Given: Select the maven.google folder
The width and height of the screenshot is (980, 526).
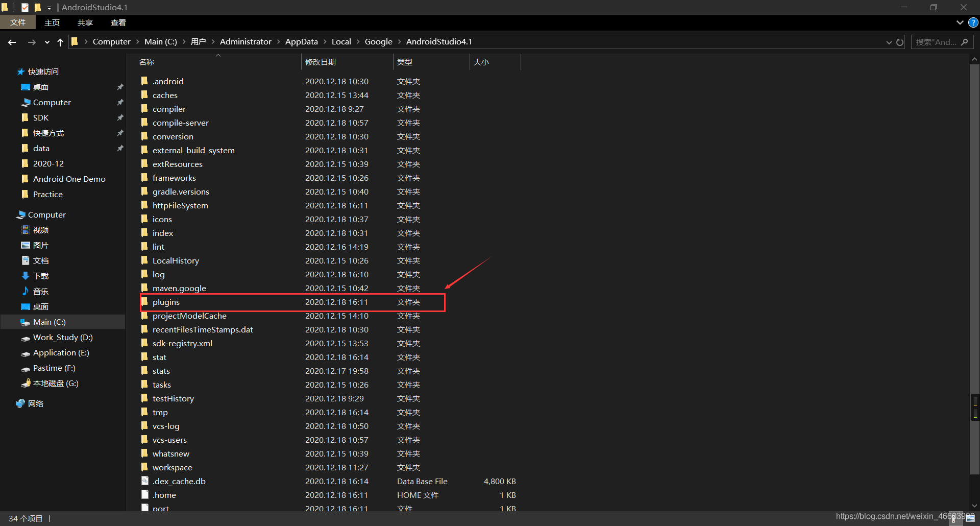Looking at the screenshot, I should coord(179,288).
